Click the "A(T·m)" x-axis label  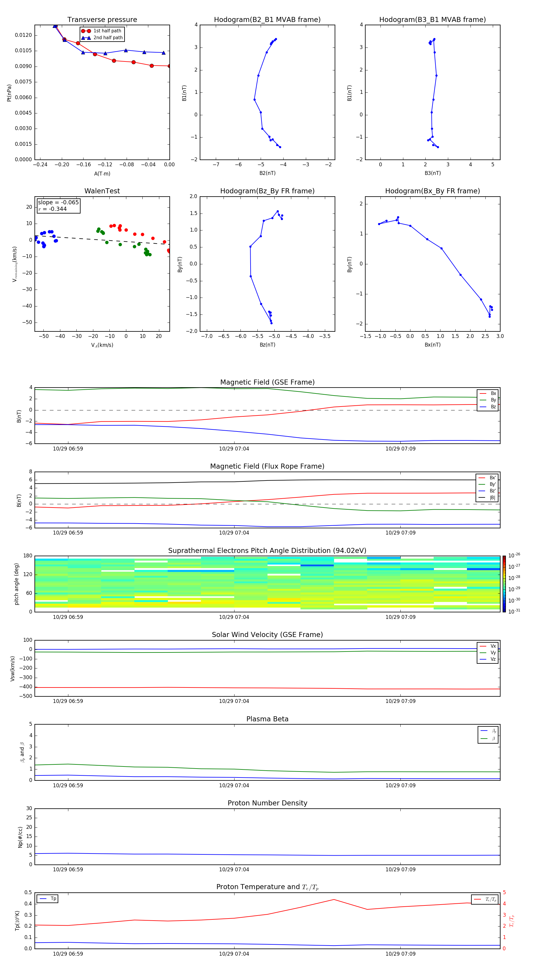102,174
